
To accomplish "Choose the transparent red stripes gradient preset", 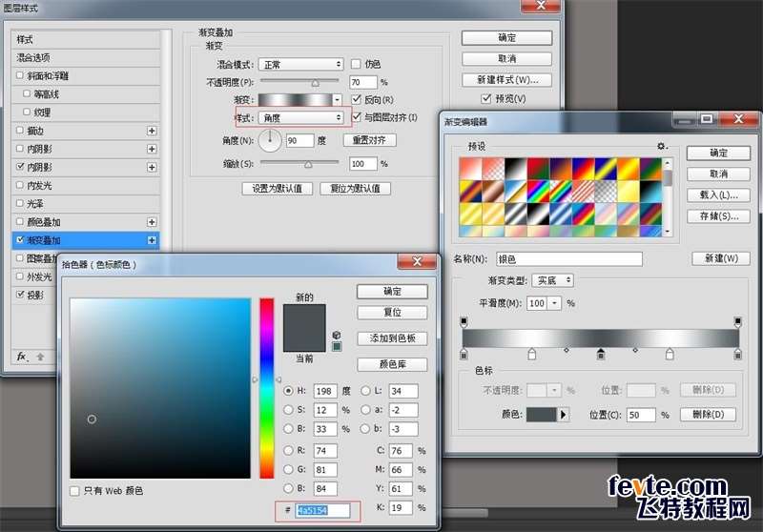I will point(583,191).
